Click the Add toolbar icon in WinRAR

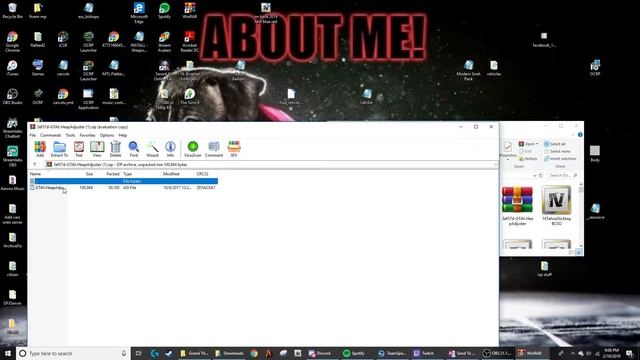[40, 149]
